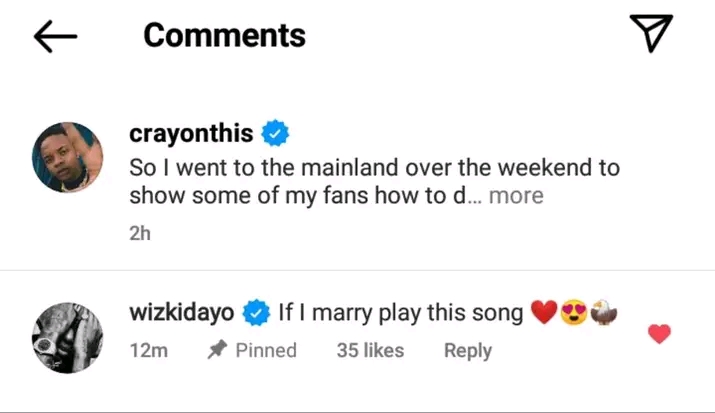Screen dimensions: 715x413
Task: Like wizkidayo's comment with the heart
Action: point(659,334)
